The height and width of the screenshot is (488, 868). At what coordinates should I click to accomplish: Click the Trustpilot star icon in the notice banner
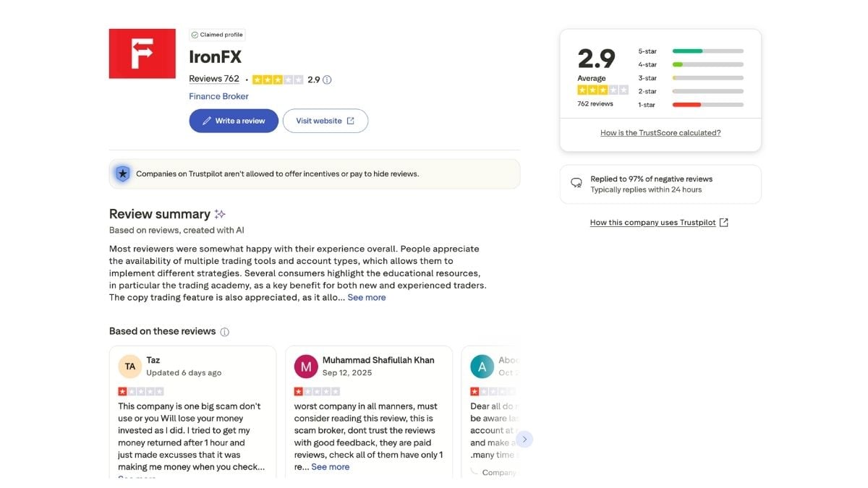click(122, 174)
